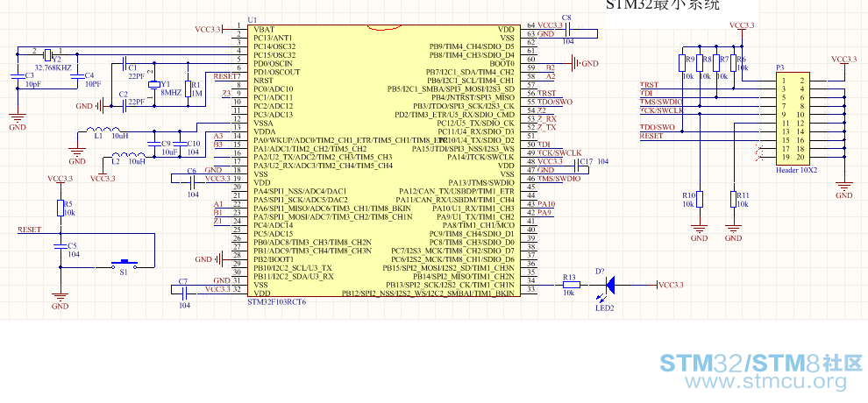
Task: Click the S1 reset pushbutton symbol
Action: (x=125, y=265)
